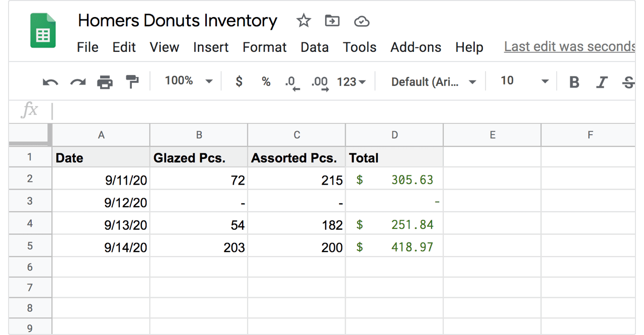The image size is (644, 335).
Task: Format as percent
Action: click(266, 82)
